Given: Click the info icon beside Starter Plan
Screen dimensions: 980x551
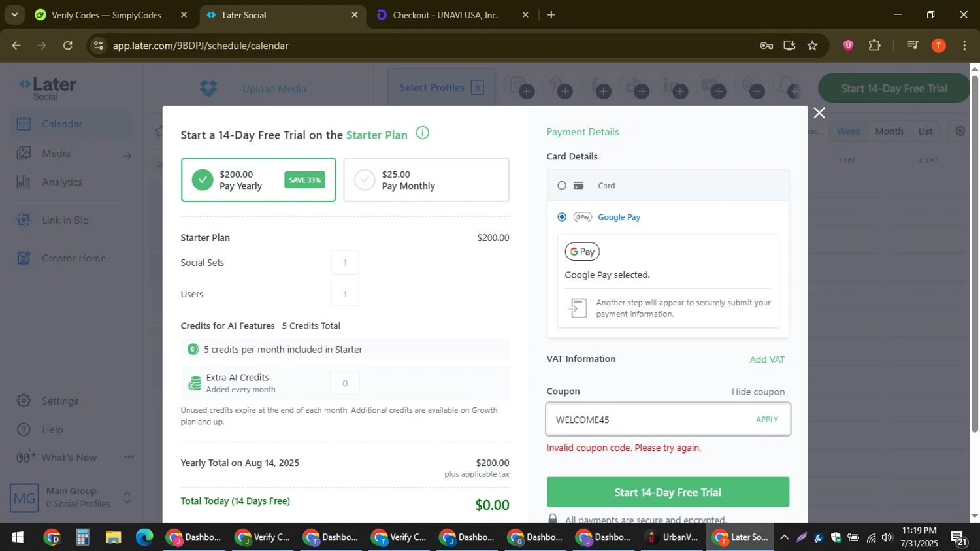Looking at the screenshot, I should [x=423, y=133].
